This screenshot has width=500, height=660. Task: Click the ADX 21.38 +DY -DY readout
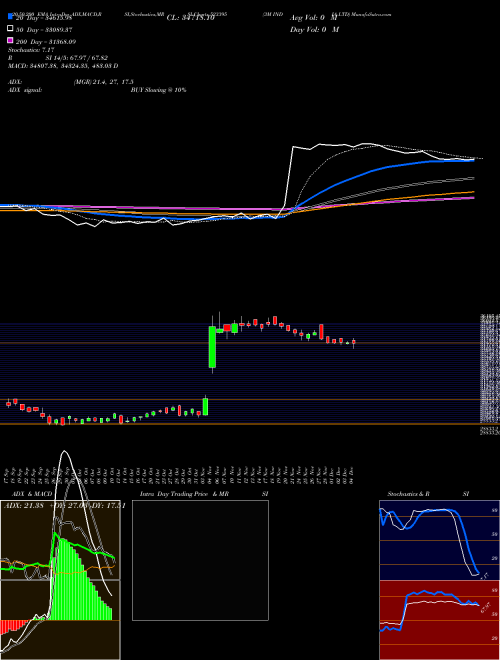click(x=64, y=506)
